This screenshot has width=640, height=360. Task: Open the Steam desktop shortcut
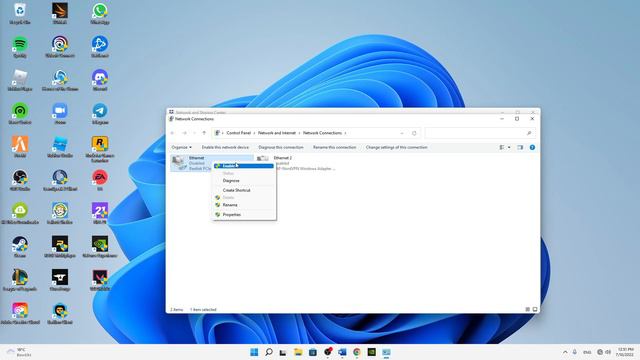click(20, 247)
